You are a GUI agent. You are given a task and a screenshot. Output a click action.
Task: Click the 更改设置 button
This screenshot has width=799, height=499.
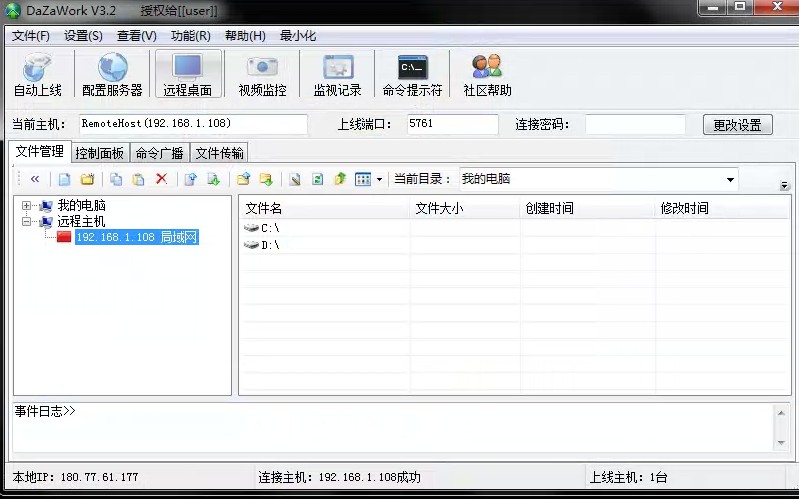pyautogui.click(x=737, y=125)
